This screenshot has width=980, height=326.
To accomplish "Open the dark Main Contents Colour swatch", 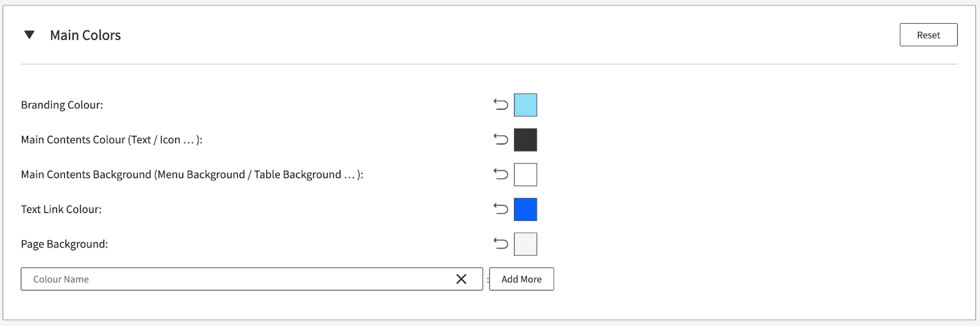I will pos(525,140).
